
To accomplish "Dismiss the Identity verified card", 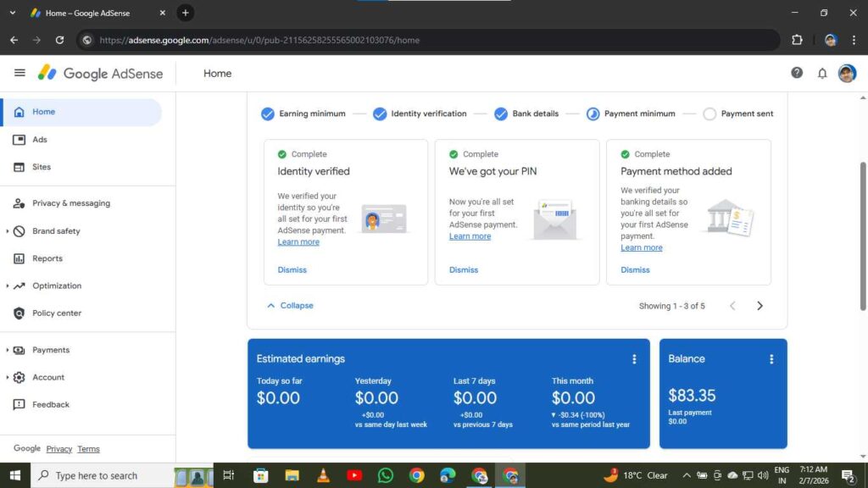I will tap(292, 270).
